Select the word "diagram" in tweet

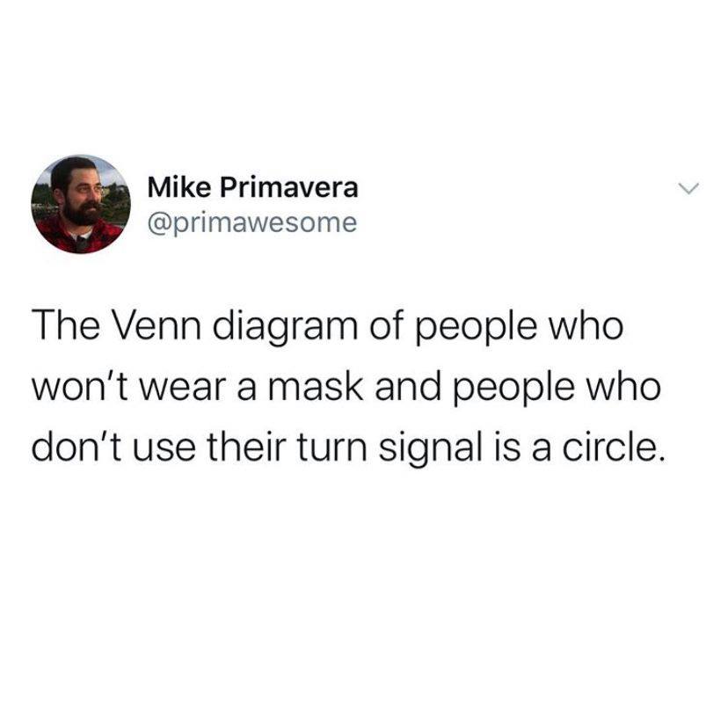click(x=286, y=328)
